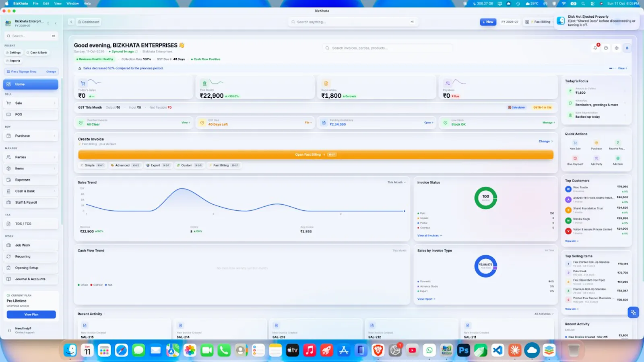This screenshot has height=362, width=644.
Task: Click the View report link
Action: click(426, 299)
